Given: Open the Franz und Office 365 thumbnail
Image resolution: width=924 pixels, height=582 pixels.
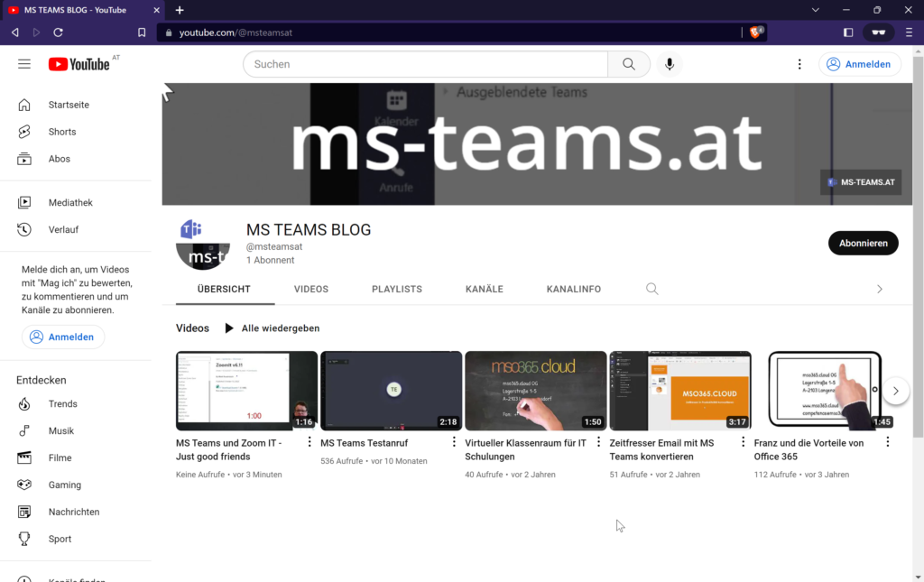Looking at the screenshot, I should coord(824,391).
